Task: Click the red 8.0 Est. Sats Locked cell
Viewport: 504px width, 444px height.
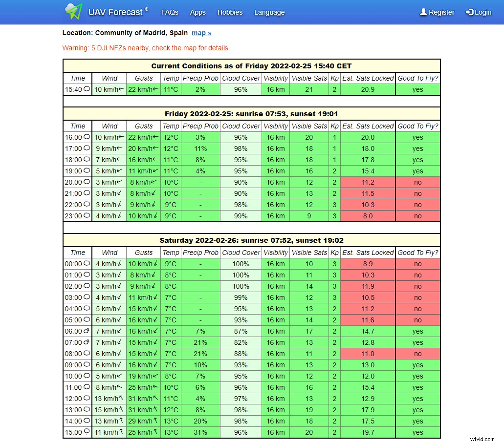Action: 368,216
